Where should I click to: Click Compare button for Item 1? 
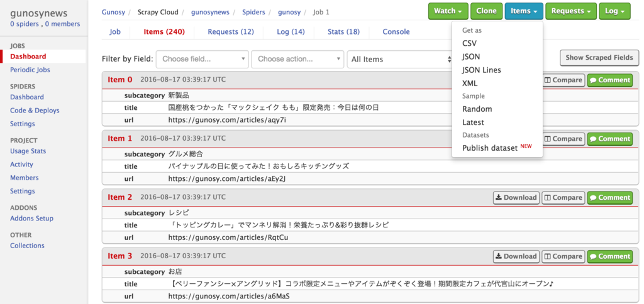563,139
